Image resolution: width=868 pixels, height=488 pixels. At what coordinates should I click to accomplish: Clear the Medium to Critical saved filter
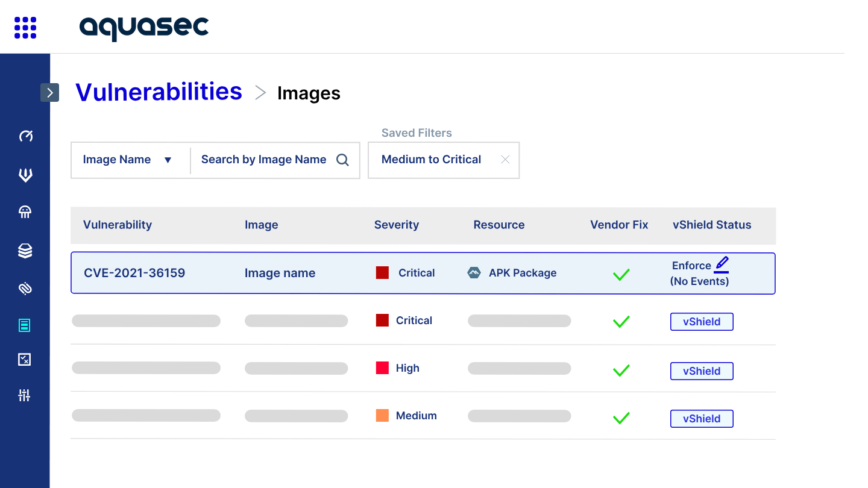[x=505, y=160]
